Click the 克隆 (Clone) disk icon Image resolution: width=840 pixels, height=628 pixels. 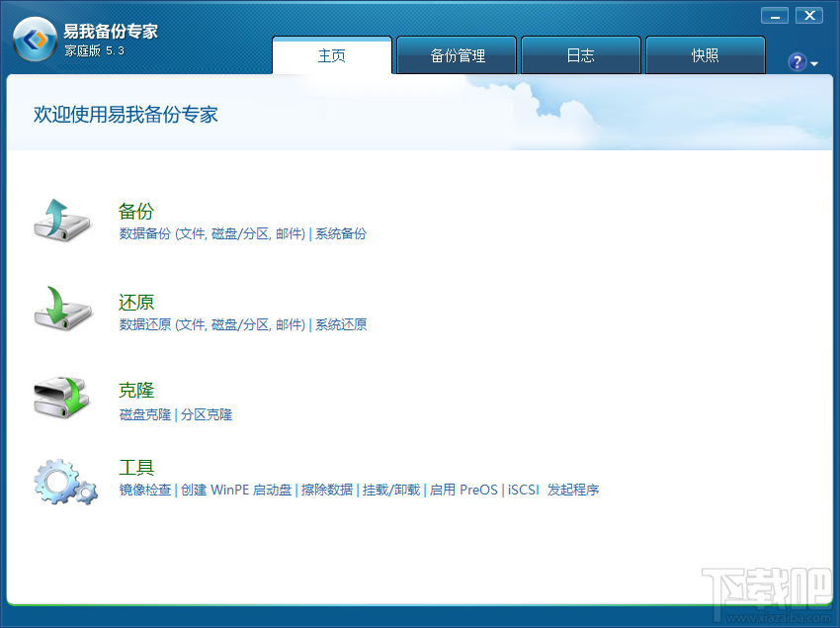point(61,397)
